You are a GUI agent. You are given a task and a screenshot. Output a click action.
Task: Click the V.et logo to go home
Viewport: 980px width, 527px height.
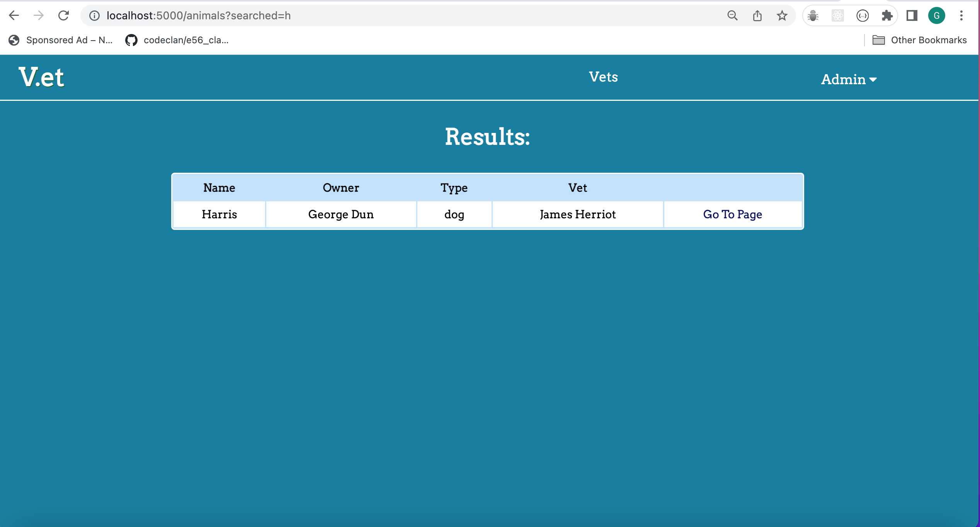tap(41, 77)
